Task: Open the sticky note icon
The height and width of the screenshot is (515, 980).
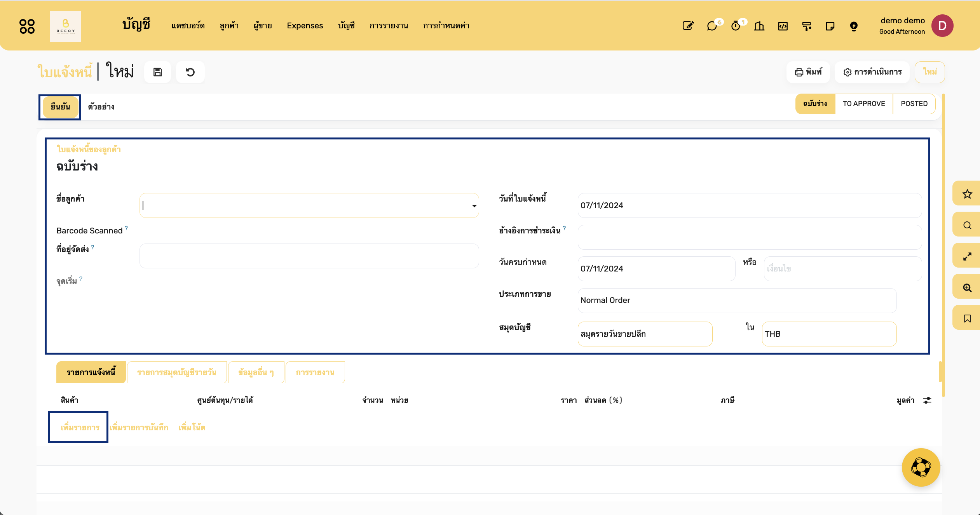Action: 830,26
